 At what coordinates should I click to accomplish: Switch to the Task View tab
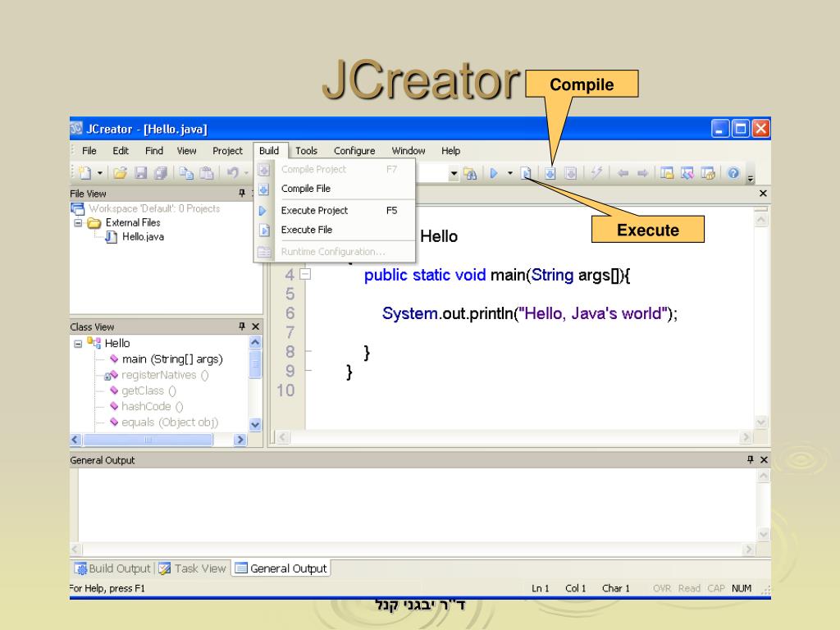192,568
